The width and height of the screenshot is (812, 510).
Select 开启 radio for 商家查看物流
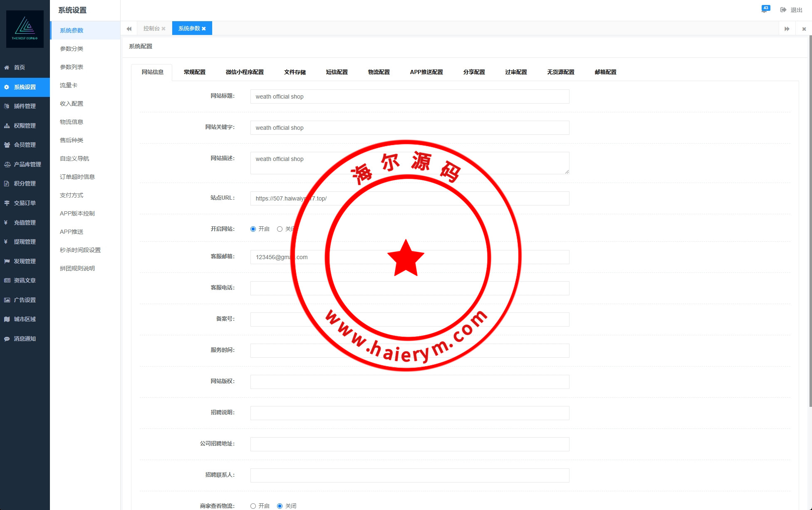(253, 506)
